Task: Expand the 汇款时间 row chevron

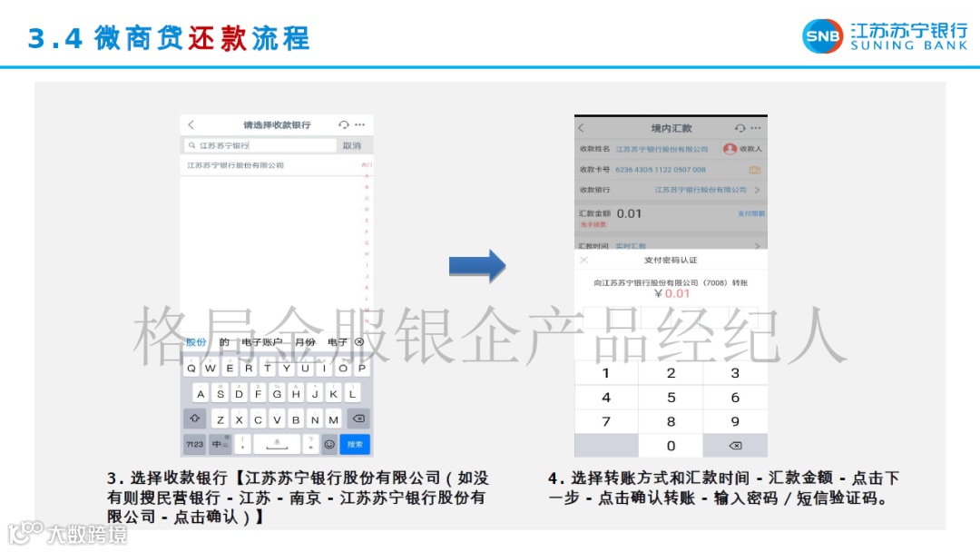Action: pos(758,246)
